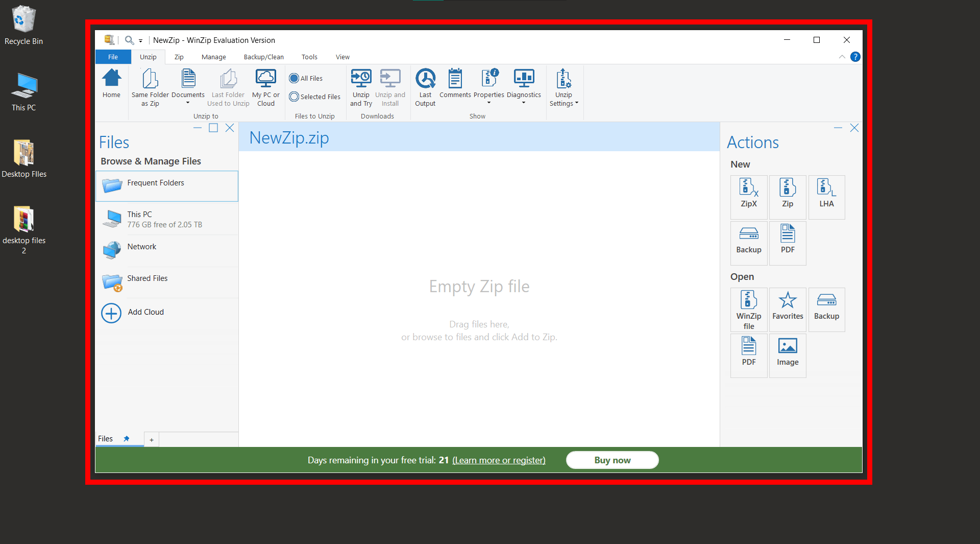The width and height of the screenshot is (980, 544).
Task: Click the plus to add a new tab
Action: (151, 439)
